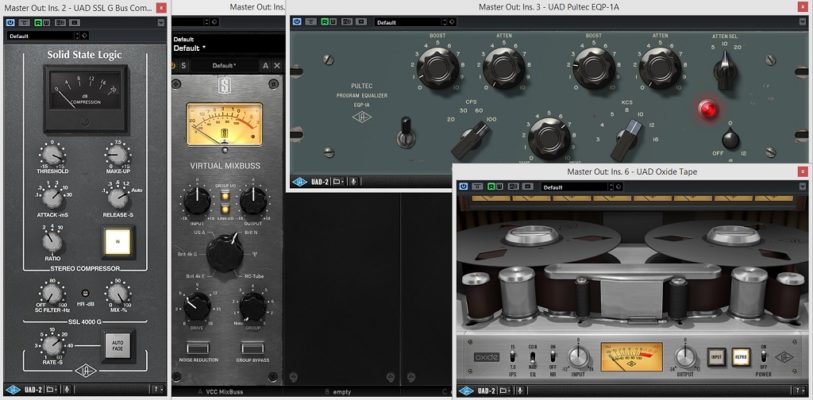Flip the Pultec EQP-1A in/out toggle switch
This screenshot has width=813, height=400.
tap(405, 132)
